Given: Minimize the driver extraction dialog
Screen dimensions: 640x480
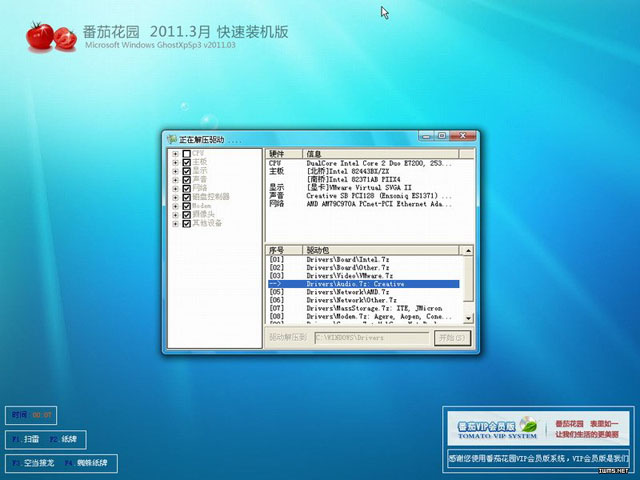Looking at the screenshot, I should tap(426, 136).
